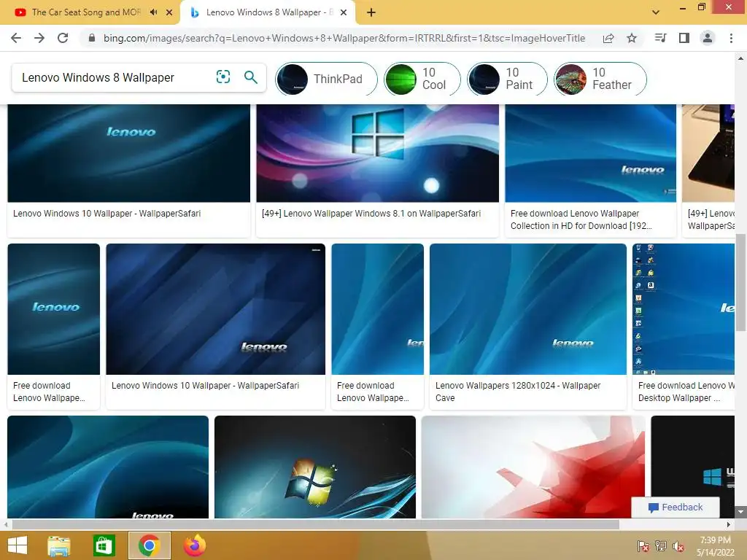Bookmark this page with star icon

click(632, 38)
